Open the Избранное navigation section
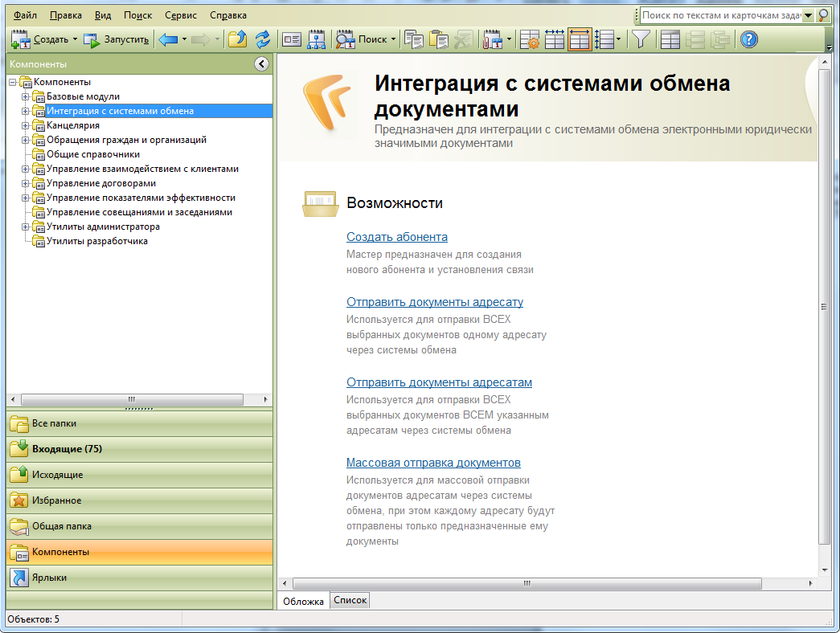The image size is (840, 633). tap(139, 500)
